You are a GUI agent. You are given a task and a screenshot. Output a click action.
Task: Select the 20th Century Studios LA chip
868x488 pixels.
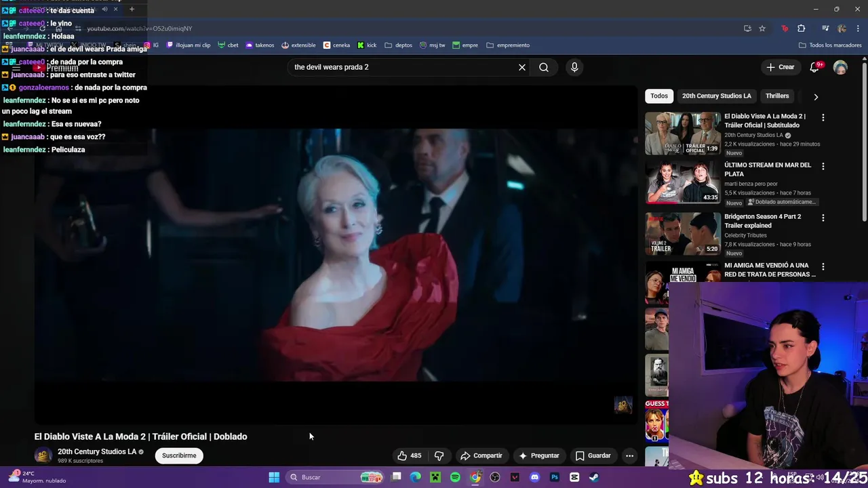tap(716, 96)
